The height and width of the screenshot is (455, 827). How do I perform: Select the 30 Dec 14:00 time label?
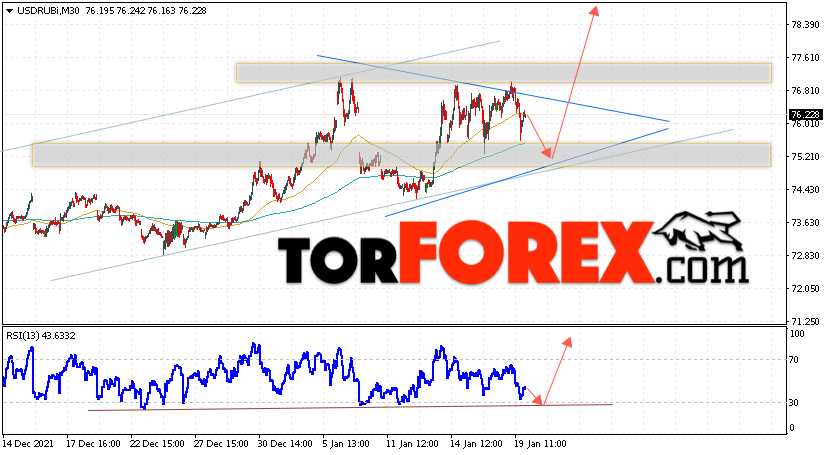285,444
